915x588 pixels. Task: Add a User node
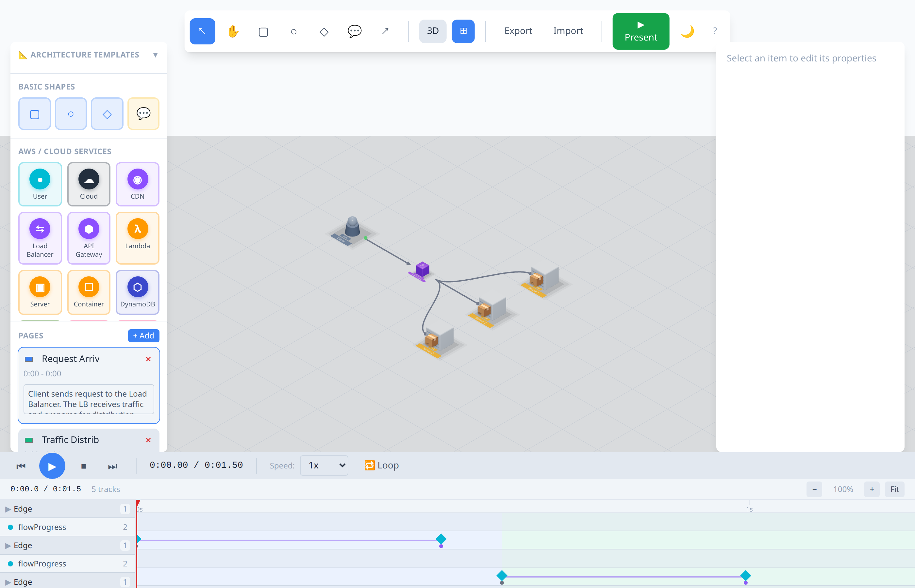[x=40, y=184]
